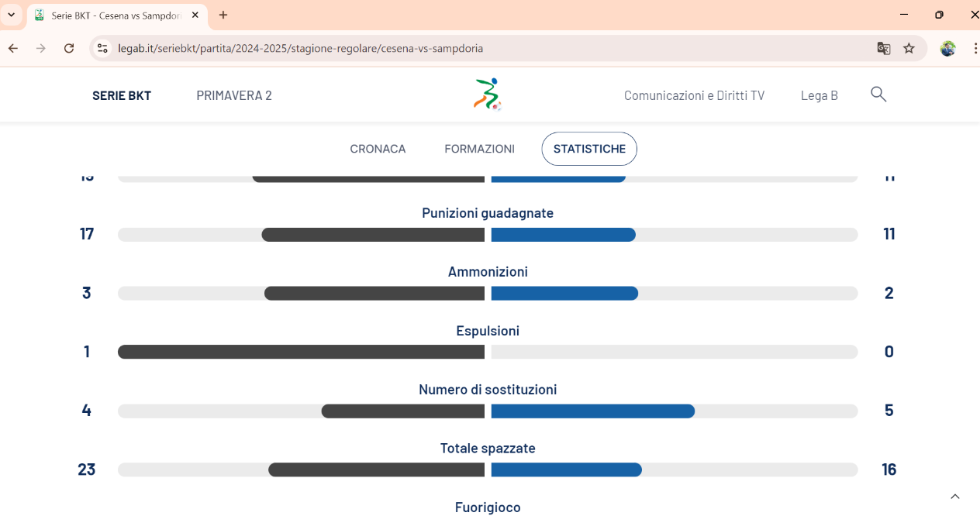This screenshot has width=980, height=516.
Task: Open the Serie BKT section
Action: click(x=122, y=95)
